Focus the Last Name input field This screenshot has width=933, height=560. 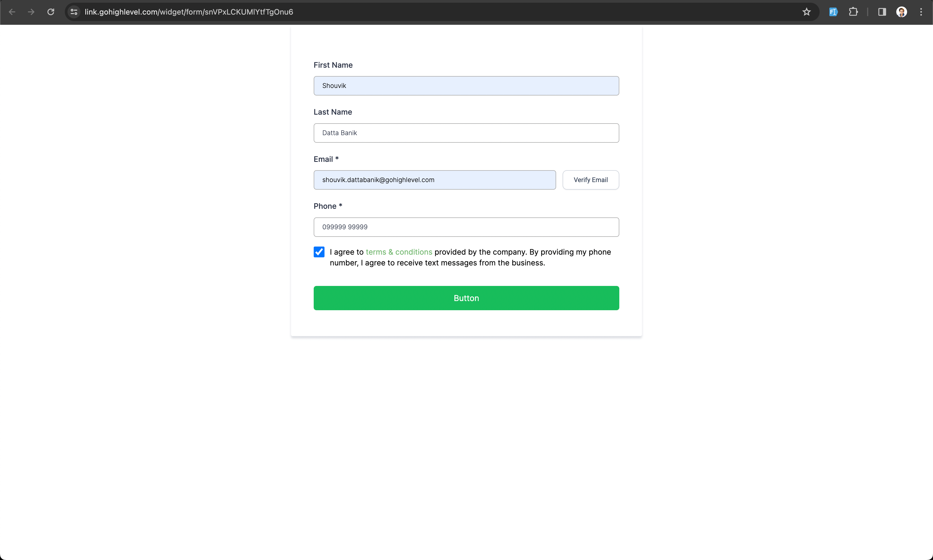point(466,133)
